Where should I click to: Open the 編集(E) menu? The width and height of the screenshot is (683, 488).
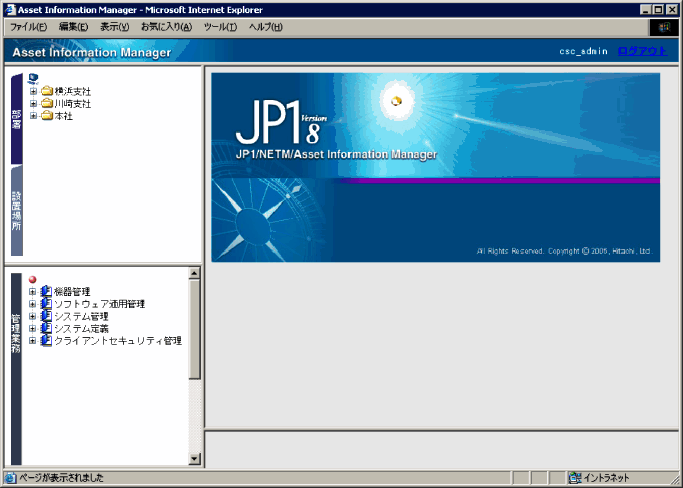(73, 27)
